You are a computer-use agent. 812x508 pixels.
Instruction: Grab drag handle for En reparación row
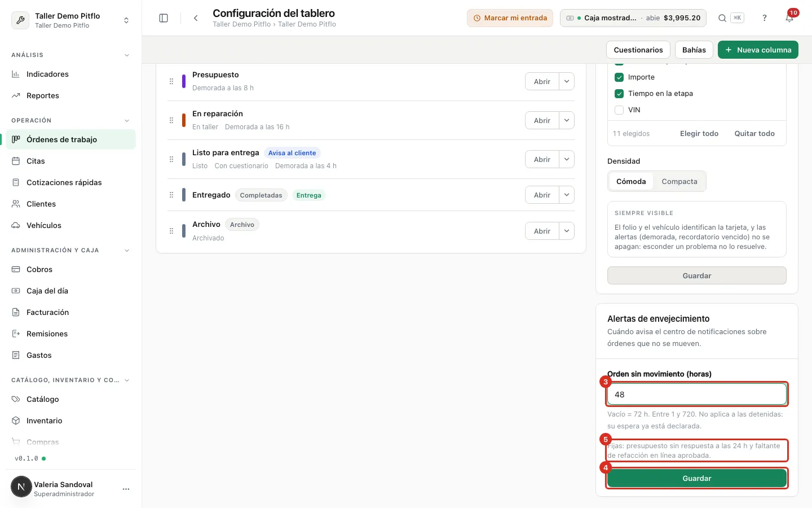[x=171, y=120]
